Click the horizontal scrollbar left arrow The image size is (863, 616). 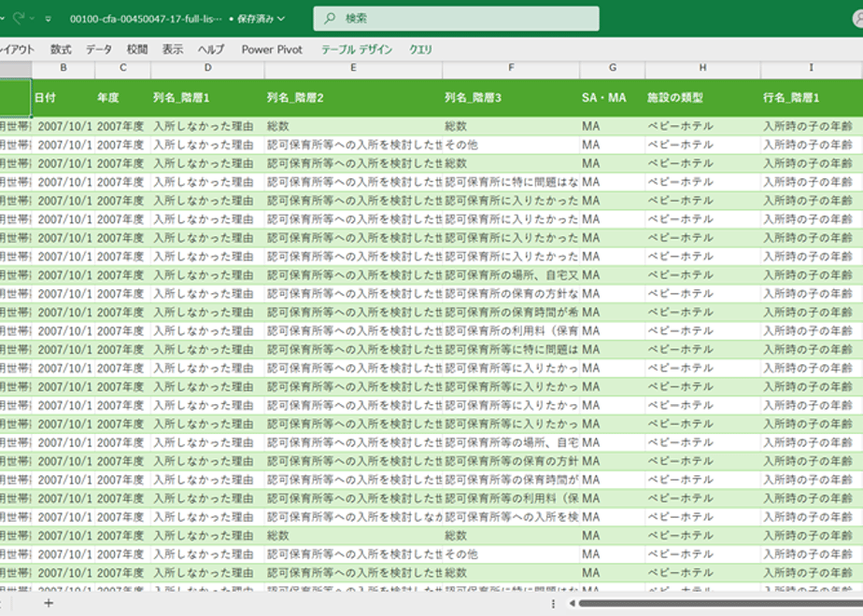pos(572,603)
